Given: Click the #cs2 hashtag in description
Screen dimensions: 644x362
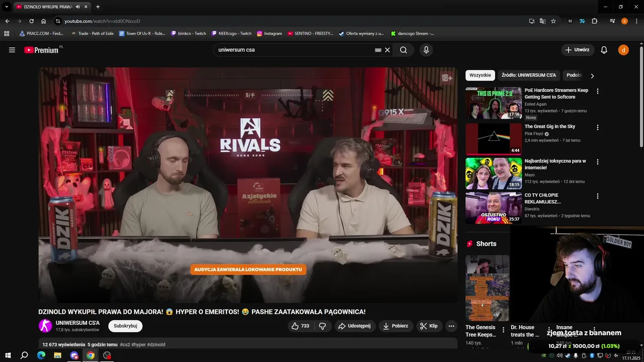Looking at the screenshot, I should (x=125, y=344).
